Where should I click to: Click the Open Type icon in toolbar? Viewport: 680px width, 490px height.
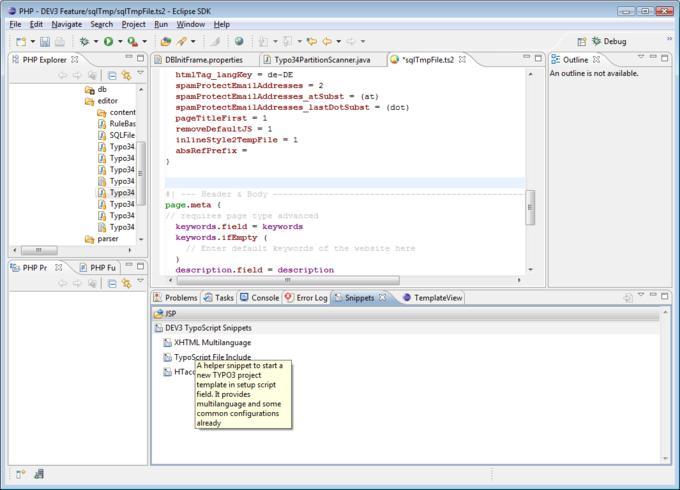[x=166, y=42]
